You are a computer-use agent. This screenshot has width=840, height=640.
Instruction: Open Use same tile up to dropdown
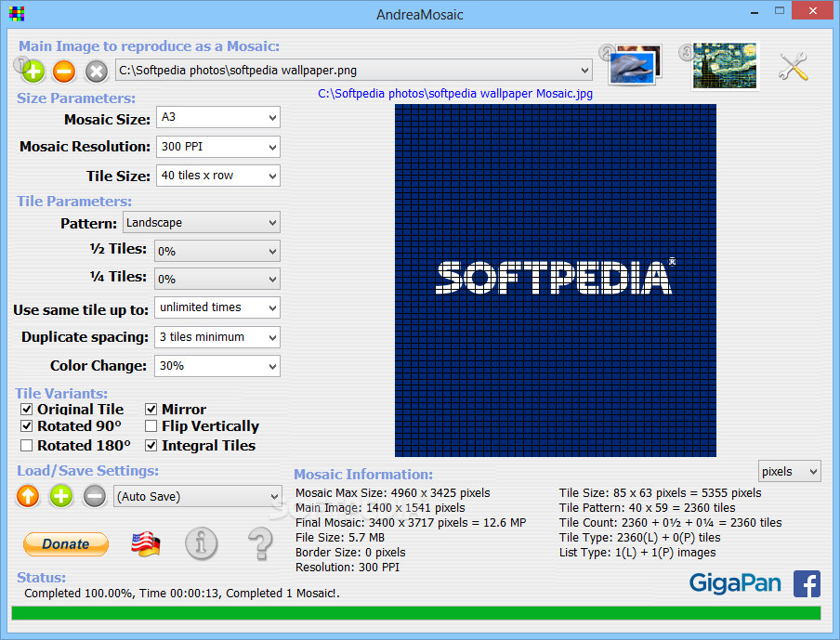coord(217,307)
